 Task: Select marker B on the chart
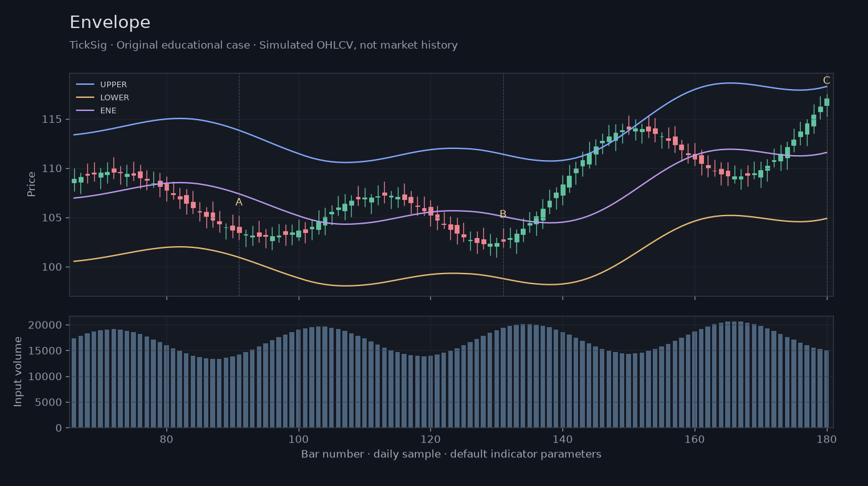(503, 214)
